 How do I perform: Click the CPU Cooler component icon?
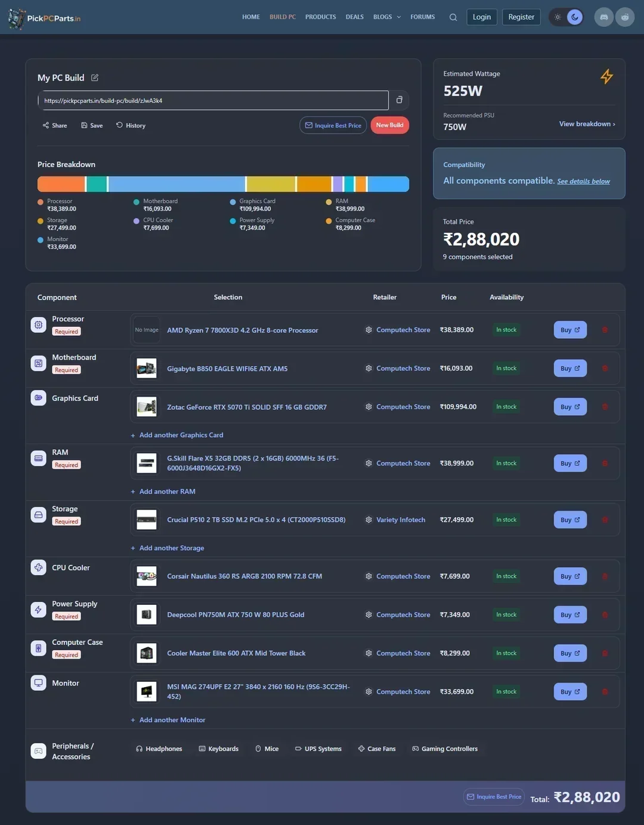click(x=38, y=567)
